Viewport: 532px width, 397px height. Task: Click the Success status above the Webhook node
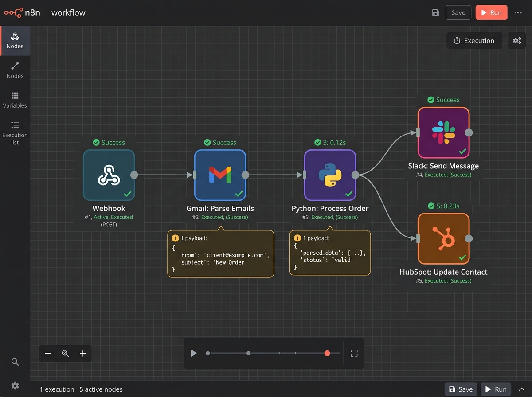click(109, 142)
